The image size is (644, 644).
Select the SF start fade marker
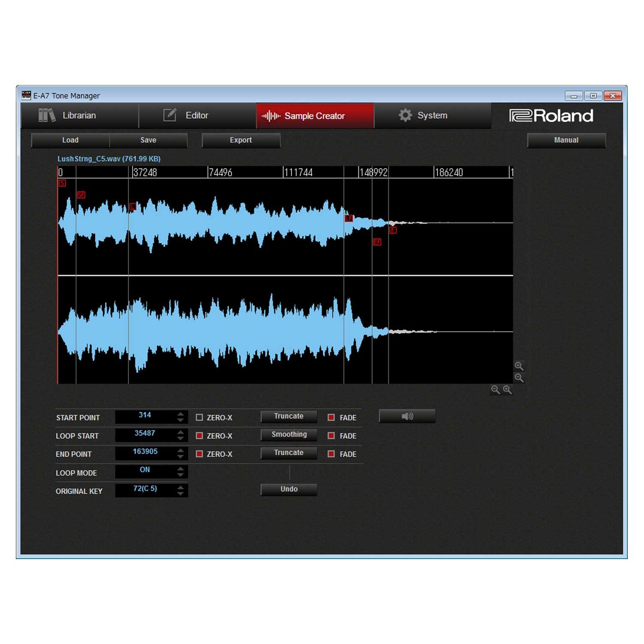click(81, 195)
